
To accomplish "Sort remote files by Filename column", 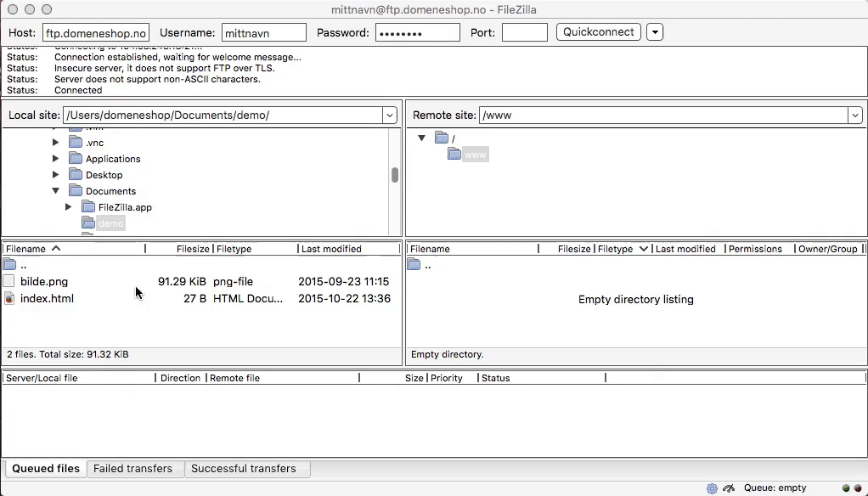I will coord(473,249).
